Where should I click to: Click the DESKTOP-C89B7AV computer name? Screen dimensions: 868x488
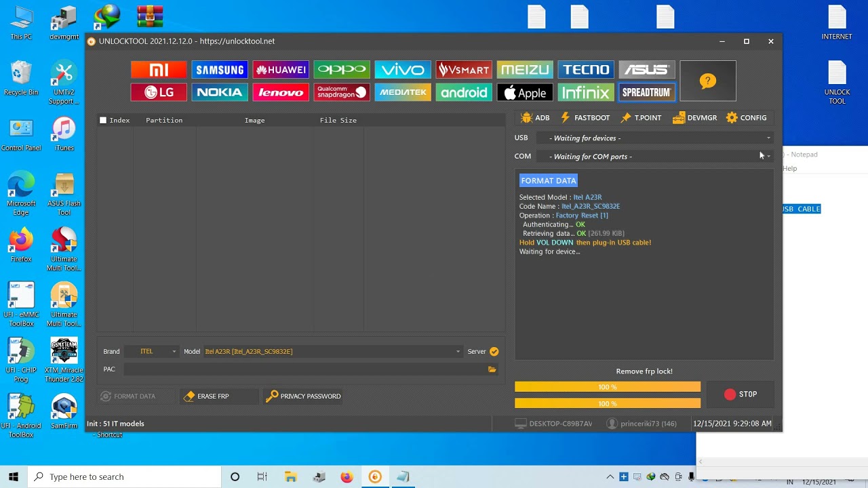[x=554, y=424]
